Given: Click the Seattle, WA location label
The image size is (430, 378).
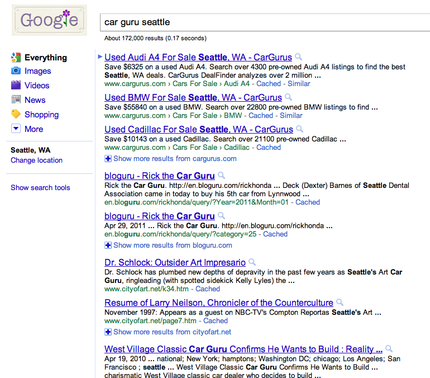Looking at the screenshot, I should (30, 150).
